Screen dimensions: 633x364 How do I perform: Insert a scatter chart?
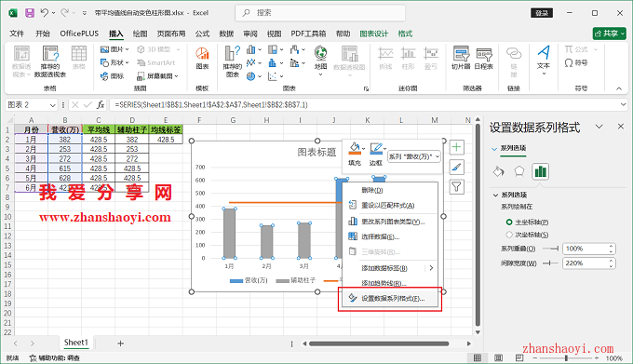(276, 76)
